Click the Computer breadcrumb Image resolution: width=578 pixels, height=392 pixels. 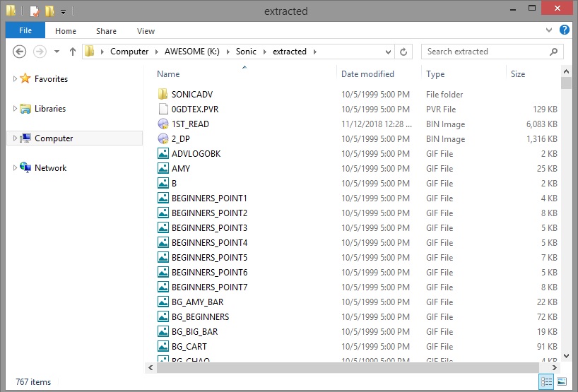click(x=129, y=52)
